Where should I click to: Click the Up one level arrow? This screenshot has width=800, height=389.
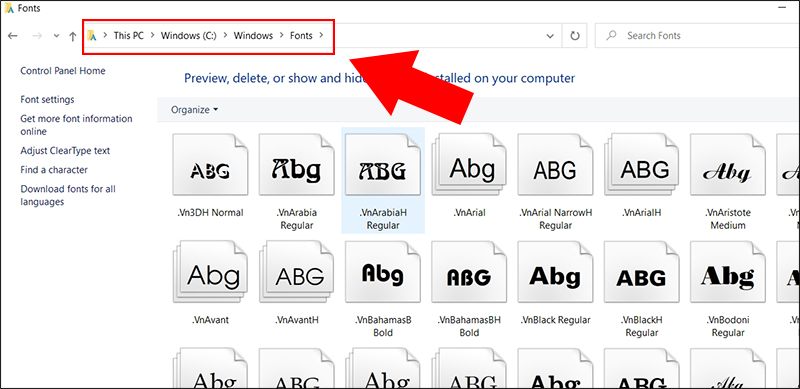72,36
